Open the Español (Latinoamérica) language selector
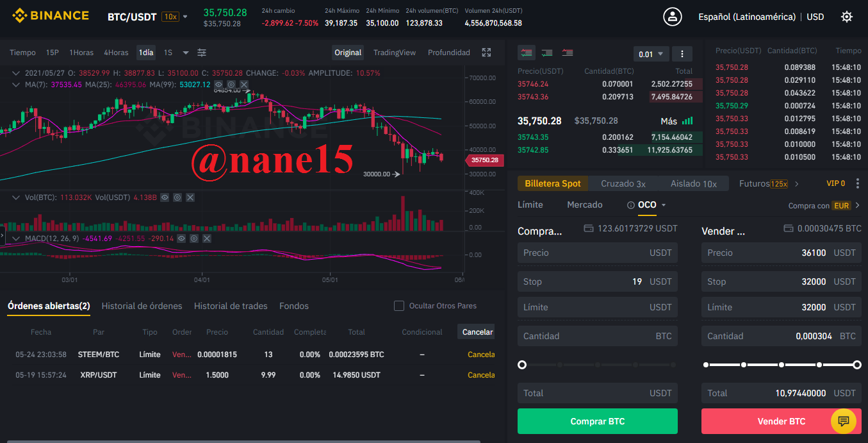The height and width of the screenshot is (443, 868). (747, 17)
